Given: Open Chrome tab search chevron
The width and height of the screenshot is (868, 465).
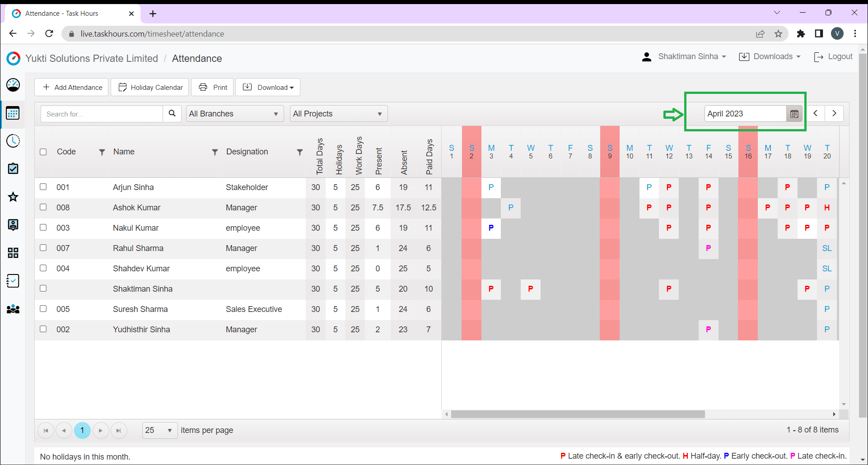Looking at the screenshot, I should 777,13.
